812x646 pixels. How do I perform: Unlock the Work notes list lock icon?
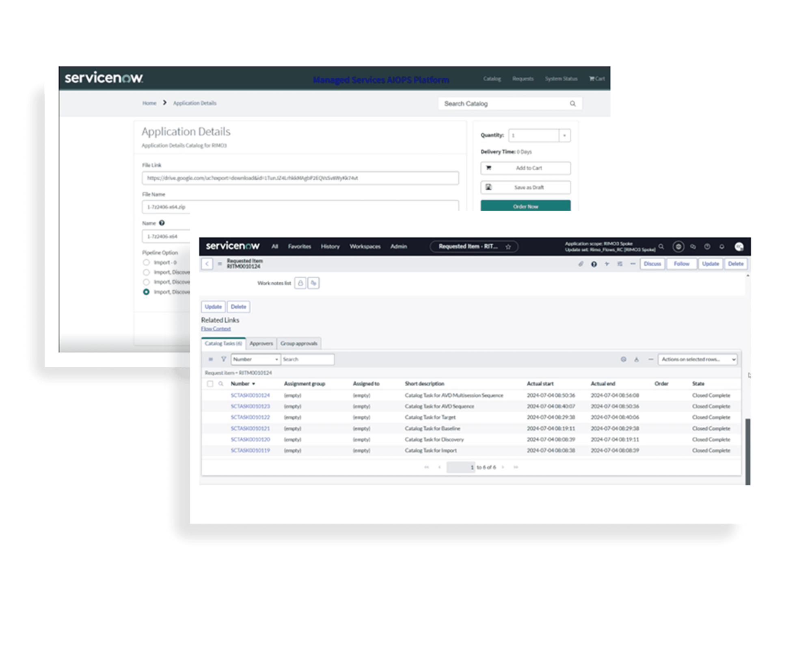[x=300, y=283]
